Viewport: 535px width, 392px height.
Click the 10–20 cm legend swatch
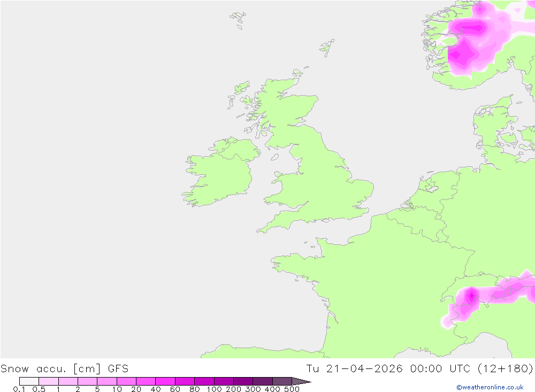(x=127, y=381)
